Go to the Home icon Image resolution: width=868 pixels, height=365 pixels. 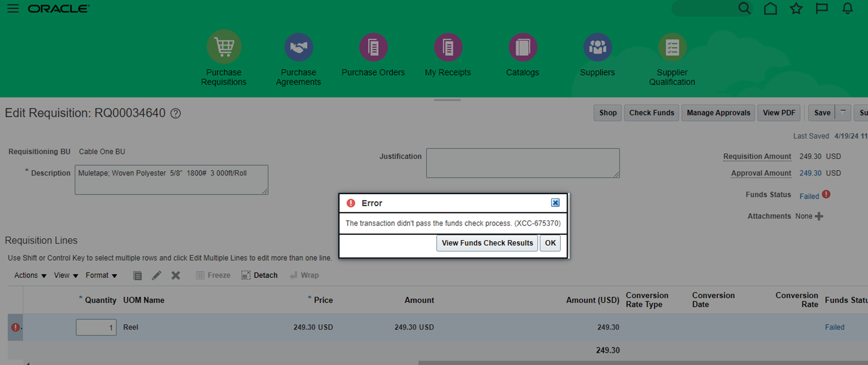click(x=771, y=8)
